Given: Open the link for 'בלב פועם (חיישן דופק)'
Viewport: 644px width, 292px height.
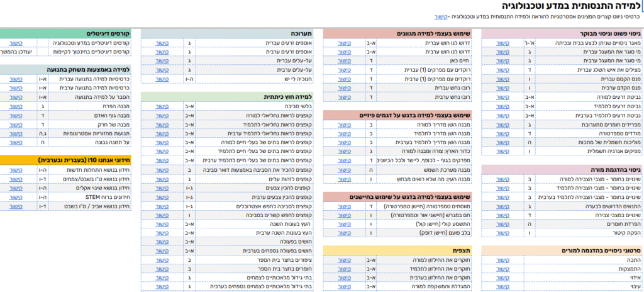Looking at the screenshot, I should [344, 233].
